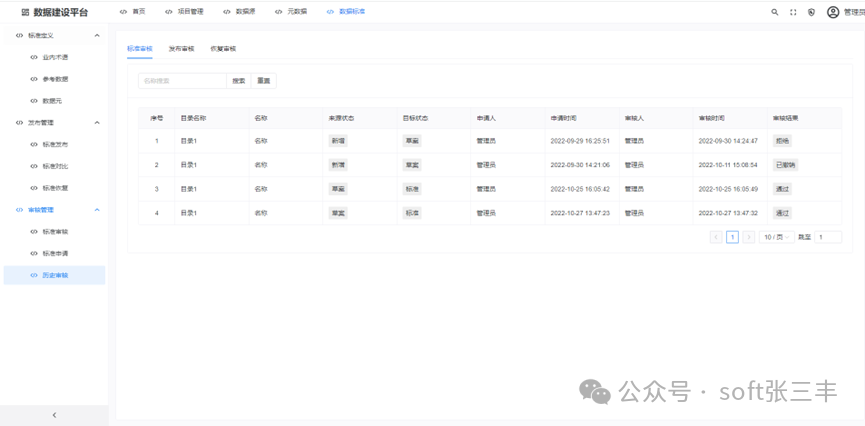Click the 重置 button
The width and height of the screenshot is (865, 426).
coord(264,81)
